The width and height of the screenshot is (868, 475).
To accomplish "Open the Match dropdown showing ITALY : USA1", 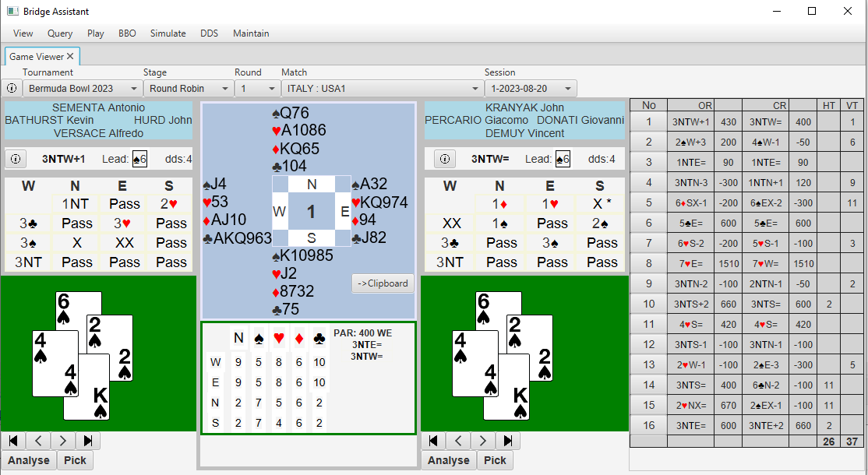I will 381,89.
